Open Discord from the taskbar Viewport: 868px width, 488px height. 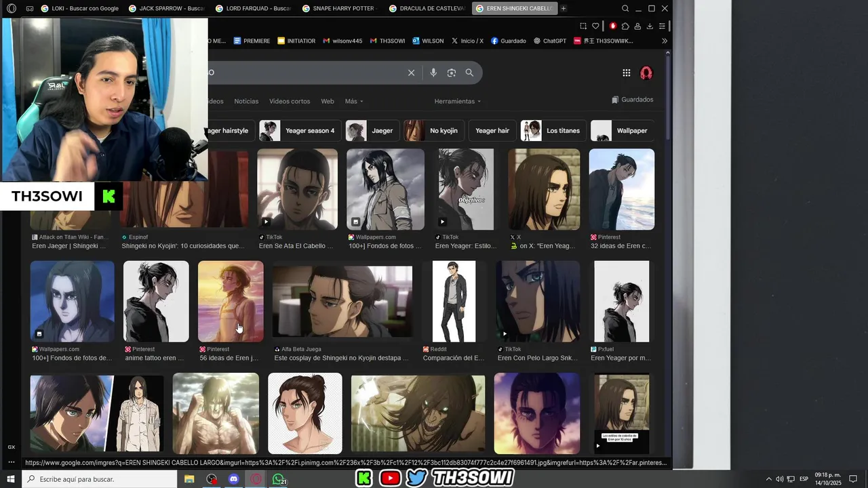[234, 479]
